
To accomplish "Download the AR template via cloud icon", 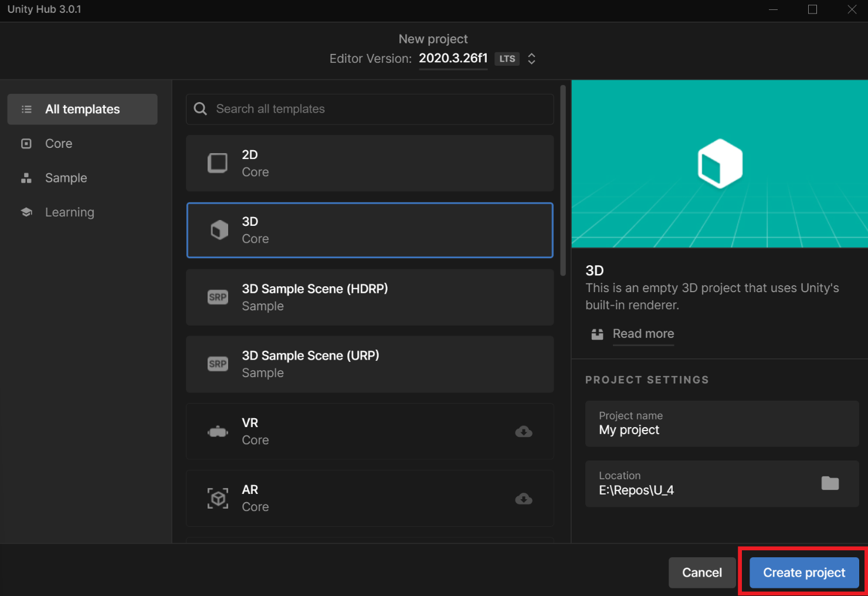I will tap(524, 499).
